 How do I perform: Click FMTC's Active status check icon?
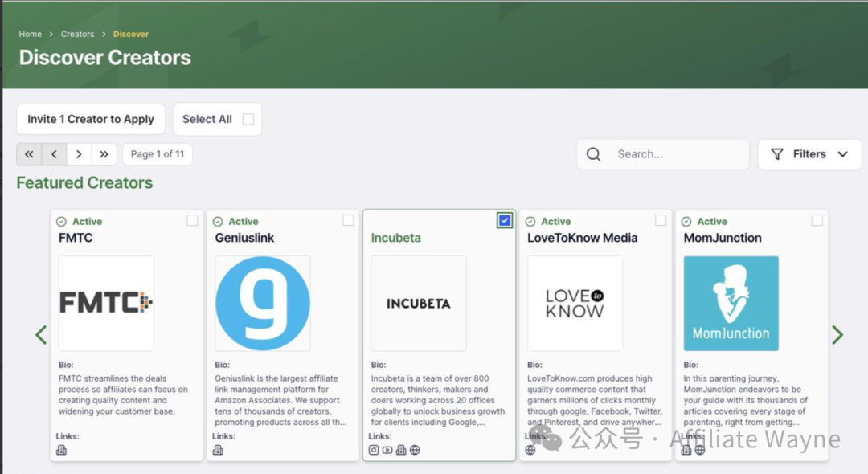(61, 221)
